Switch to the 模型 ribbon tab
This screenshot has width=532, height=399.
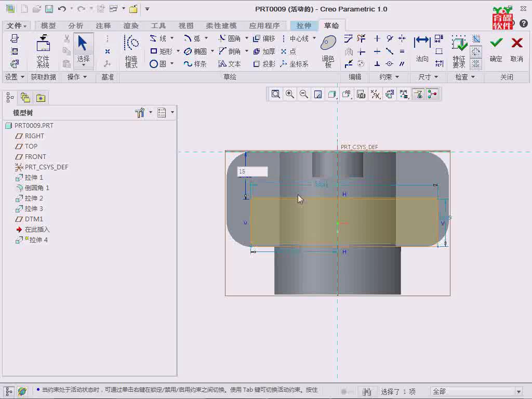[x=48, y=25]
